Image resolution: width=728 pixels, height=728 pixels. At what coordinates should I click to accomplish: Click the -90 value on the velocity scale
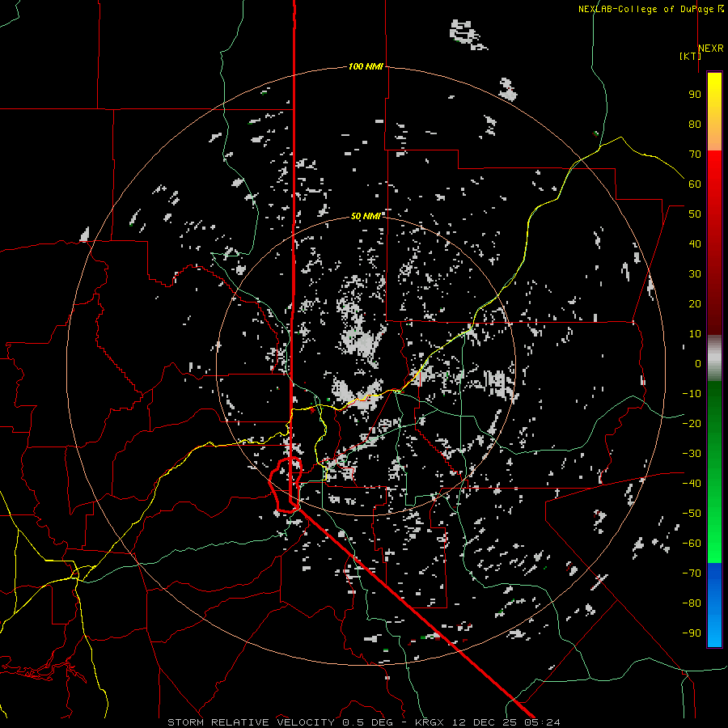pos(692,633)
